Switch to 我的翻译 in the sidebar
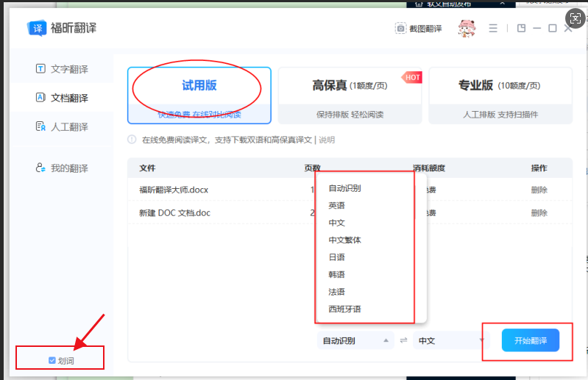 click(x=62, y=168)
